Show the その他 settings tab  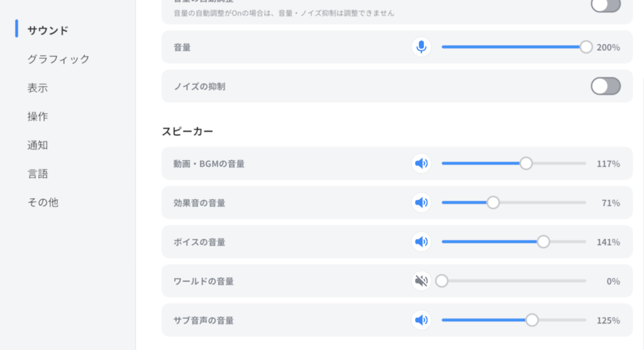coord(43,203)
